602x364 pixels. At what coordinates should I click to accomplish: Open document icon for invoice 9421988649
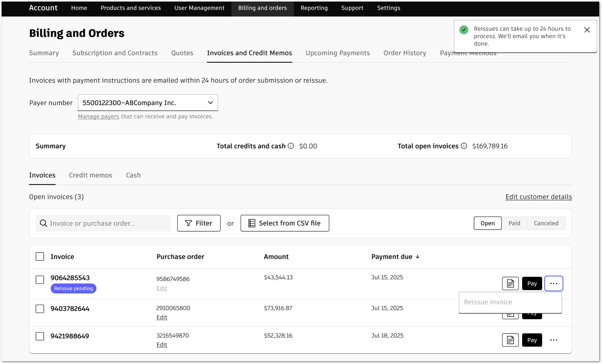(x=510, y=340)
